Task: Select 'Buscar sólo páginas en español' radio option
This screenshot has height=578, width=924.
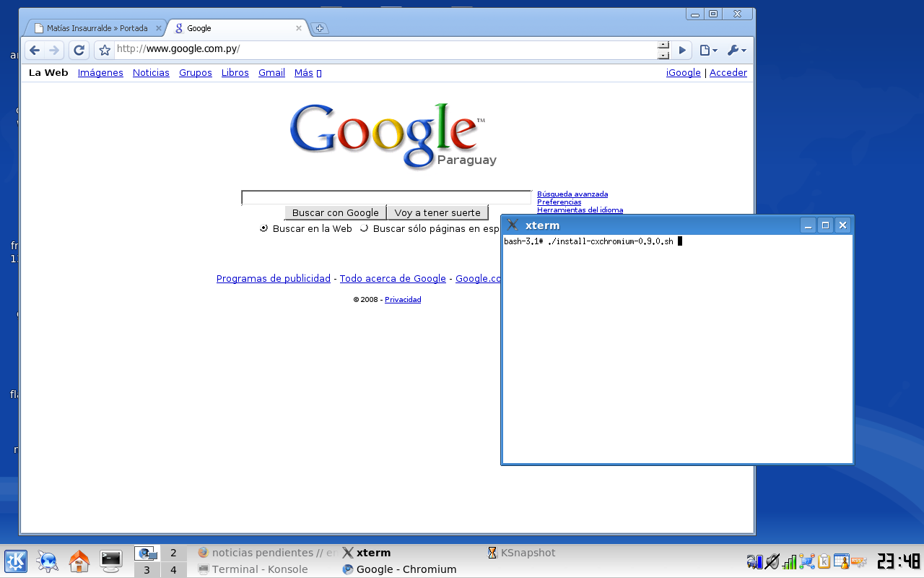Action: (364, 228)
